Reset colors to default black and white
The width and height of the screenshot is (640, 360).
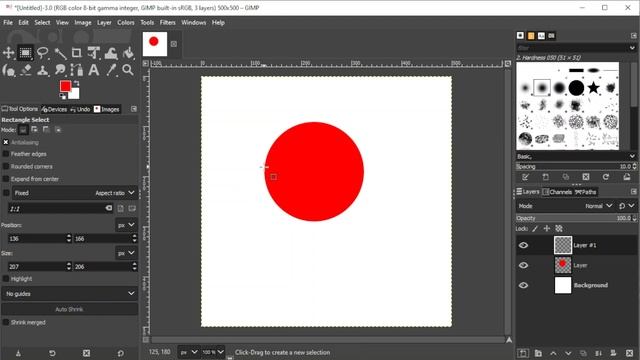coord(62,96)
